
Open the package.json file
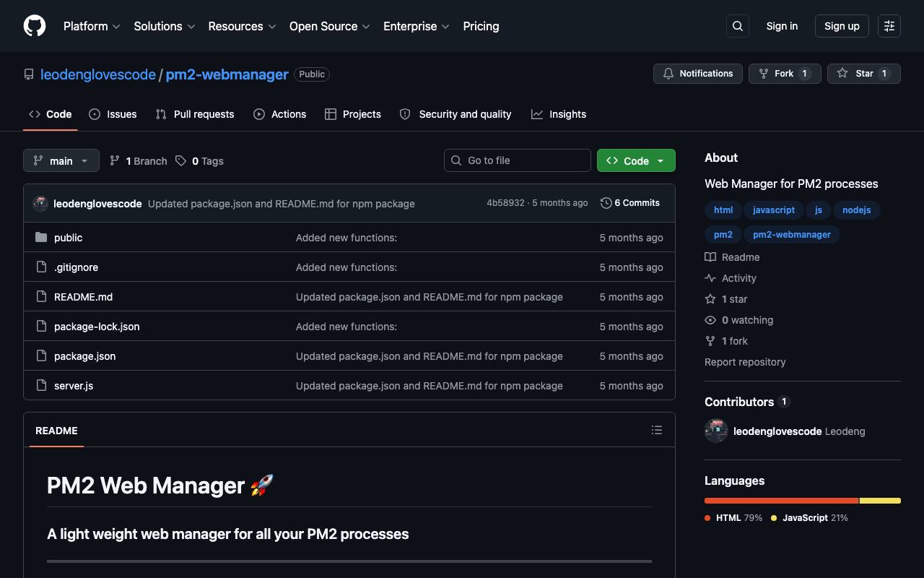84,356
